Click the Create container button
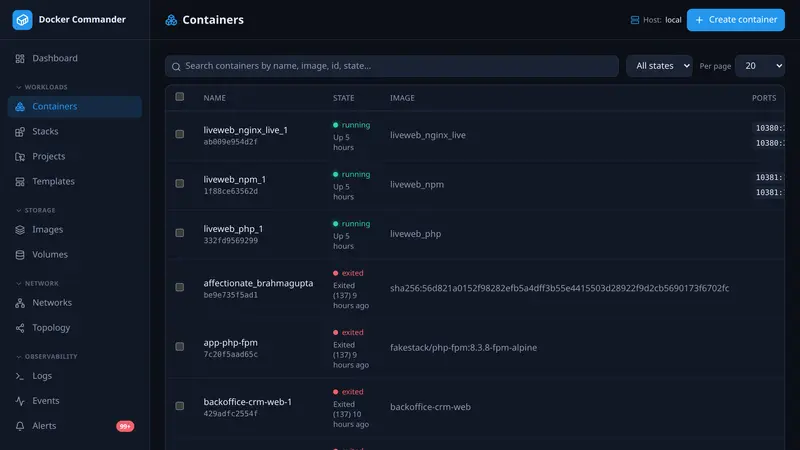 click(x=736, y=20)
